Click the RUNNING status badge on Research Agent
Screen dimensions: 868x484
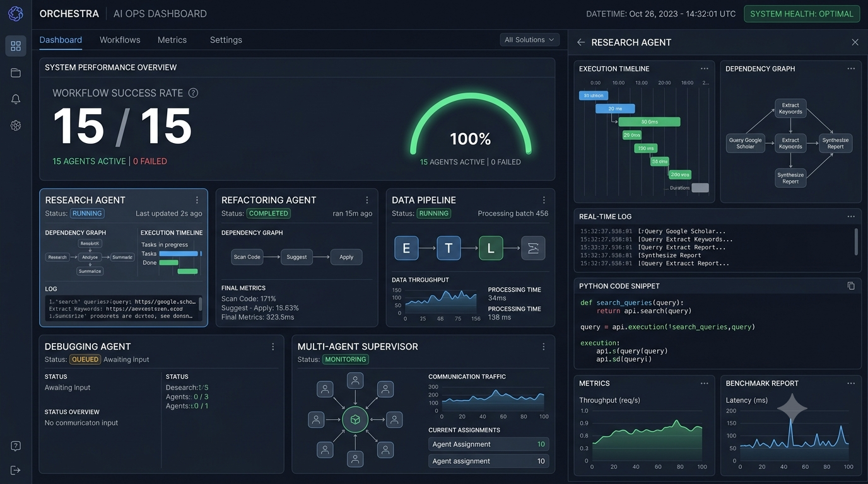[87, 214]
